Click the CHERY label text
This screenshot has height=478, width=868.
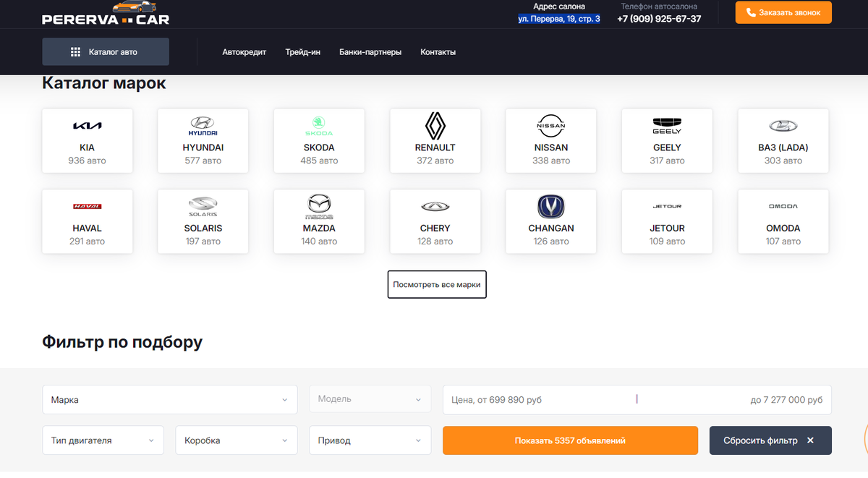(435, 228)
